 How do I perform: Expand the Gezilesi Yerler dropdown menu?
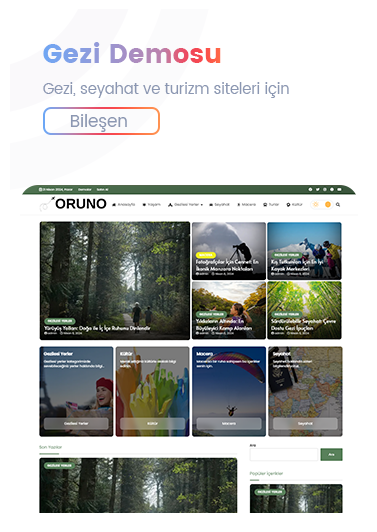(185, 205)
